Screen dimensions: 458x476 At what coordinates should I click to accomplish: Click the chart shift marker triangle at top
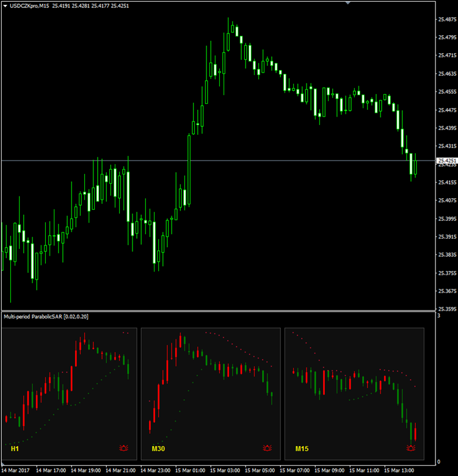tap(348, 2)
